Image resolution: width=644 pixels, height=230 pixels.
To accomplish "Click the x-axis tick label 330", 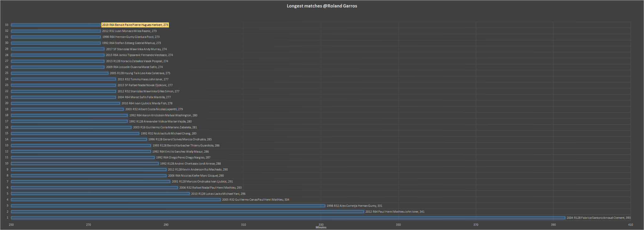I will [x=321, y=225].
